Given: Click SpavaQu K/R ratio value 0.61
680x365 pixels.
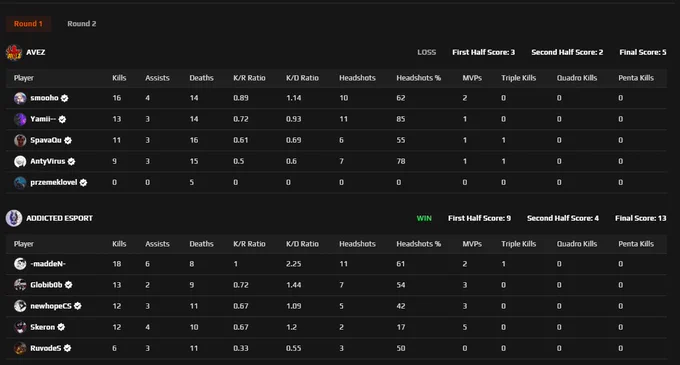Looking at the screenshot, I should tap(241, 140).
